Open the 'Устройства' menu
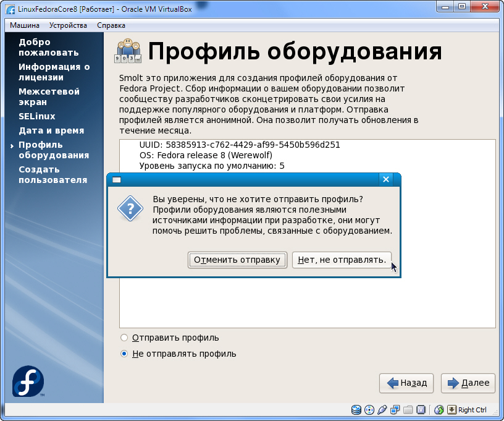504x421 pixels. (68, 25)
